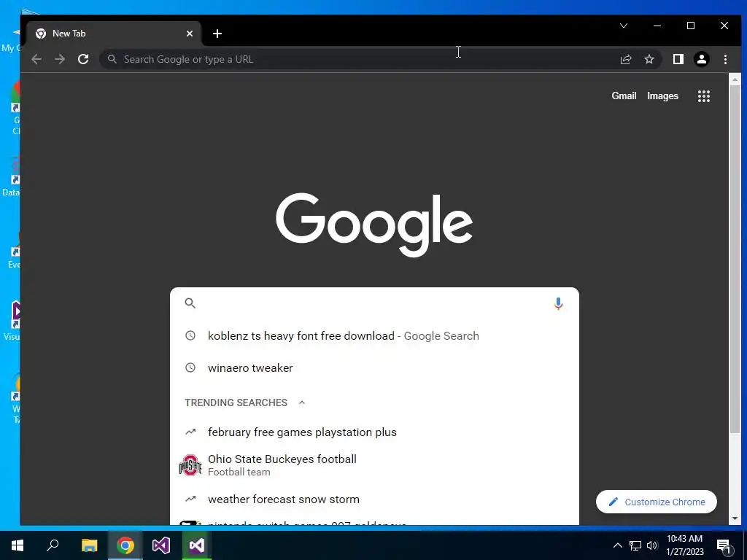Image resolution: width=747 pixels, height=560 pixels.
Task: Click the clock icon beside winaero tweaker
Action: [190, 367]
